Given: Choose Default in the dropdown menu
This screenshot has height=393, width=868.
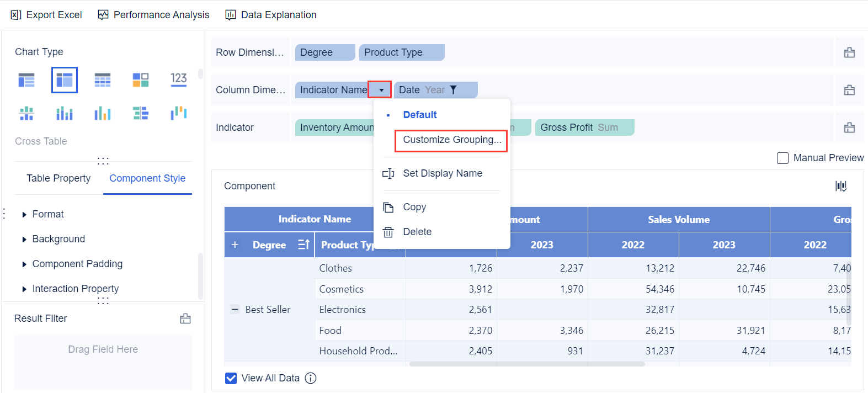Looking at the screenshot, I should (420, 115).
